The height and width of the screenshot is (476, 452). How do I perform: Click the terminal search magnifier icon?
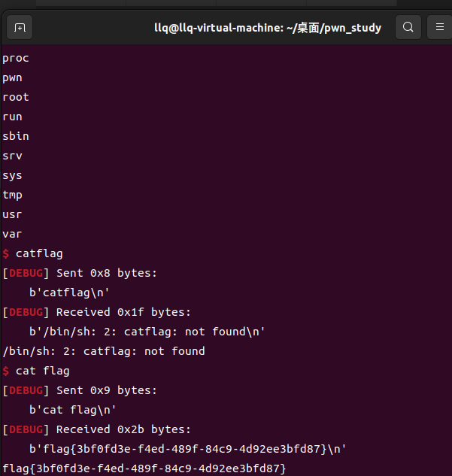408,27
